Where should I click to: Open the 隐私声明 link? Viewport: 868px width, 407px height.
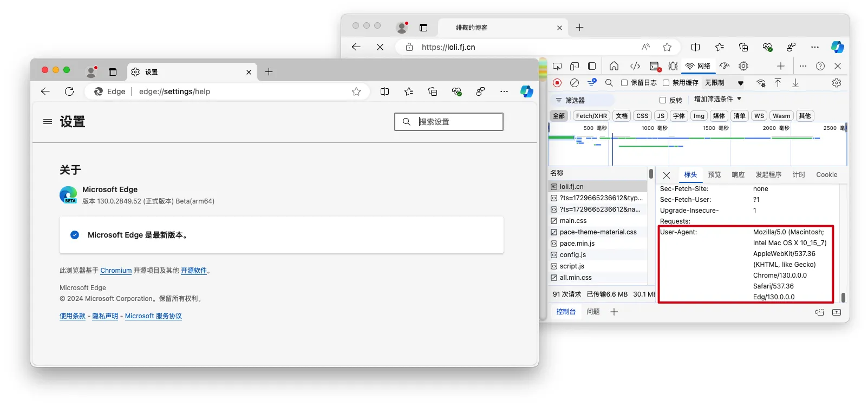point(105,316)
